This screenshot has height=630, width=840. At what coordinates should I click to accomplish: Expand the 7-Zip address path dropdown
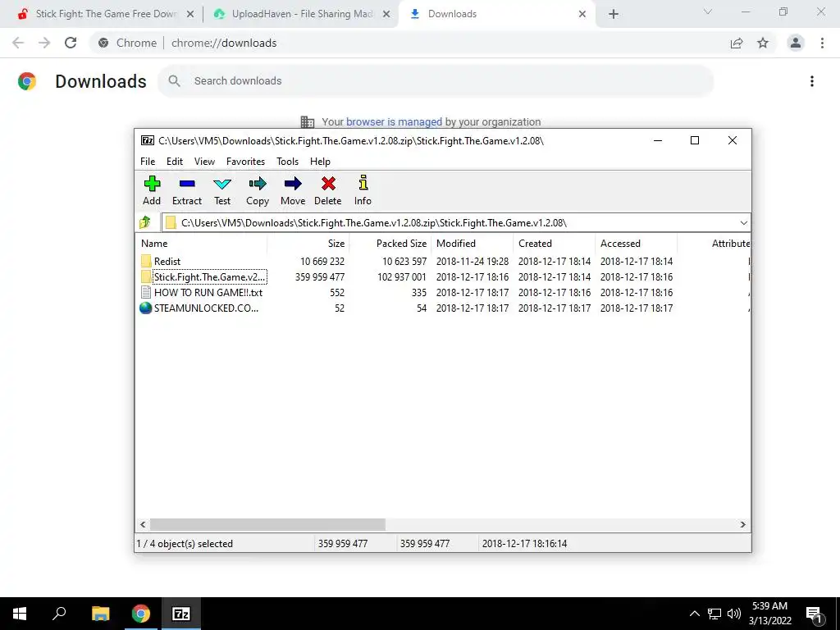[743, 223]
